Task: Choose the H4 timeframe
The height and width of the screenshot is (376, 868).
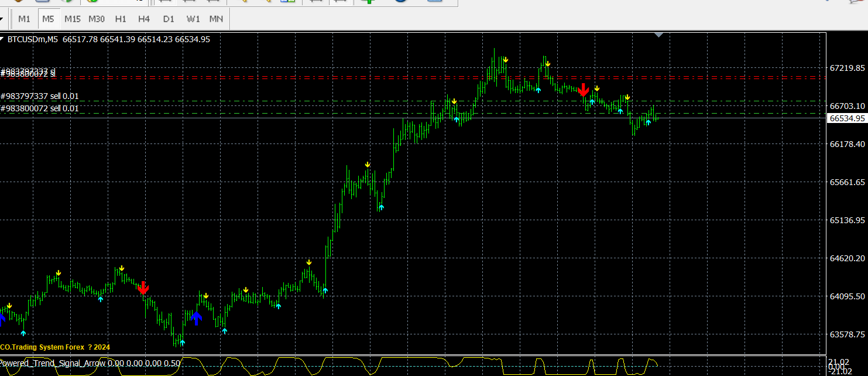Action: [144, 19]
